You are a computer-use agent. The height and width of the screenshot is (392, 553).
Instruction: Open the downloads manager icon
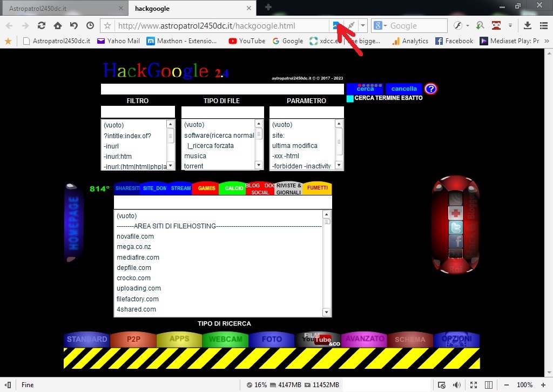[528, 25]
